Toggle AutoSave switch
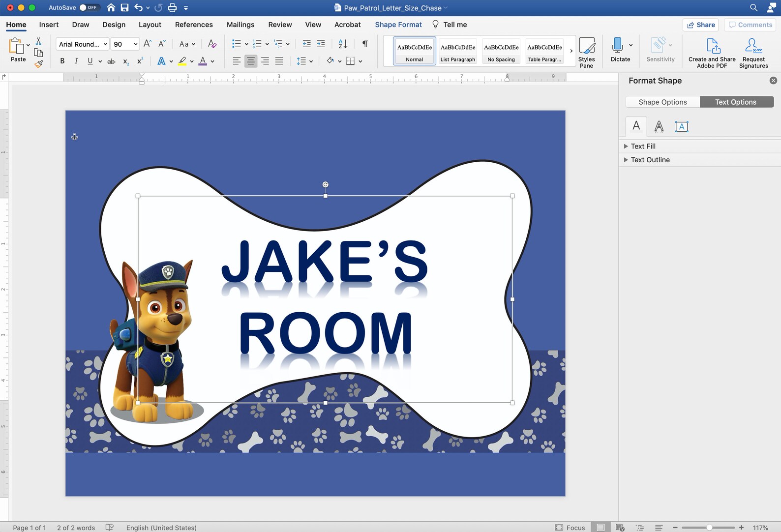 [89, 7]
